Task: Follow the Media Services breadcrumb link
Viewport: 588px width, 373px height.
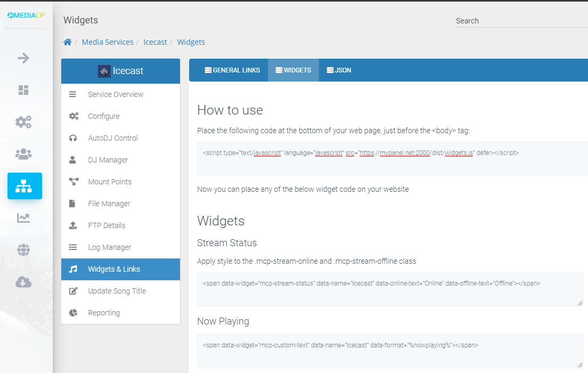Action: pyautogui.click(x=108, y=42)
